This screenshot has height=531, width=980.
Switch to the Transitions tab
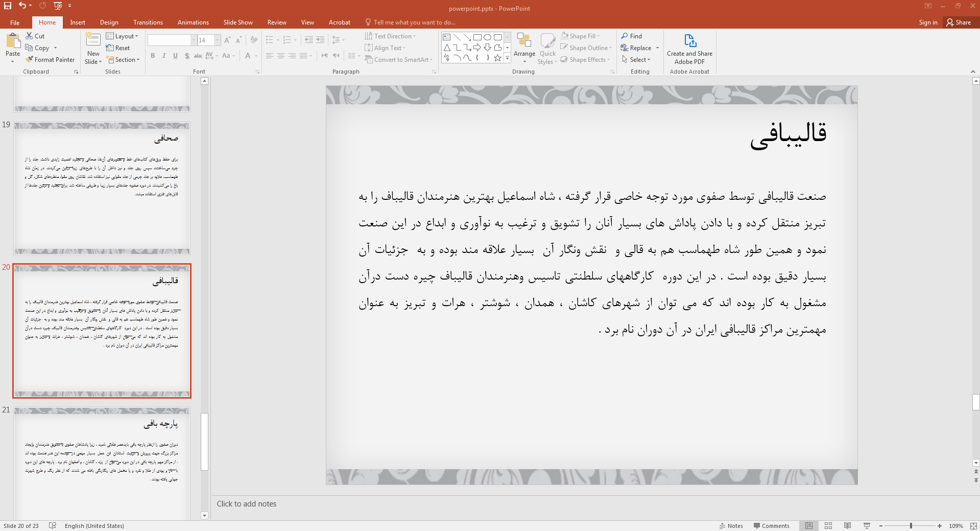tap(148, 22)
